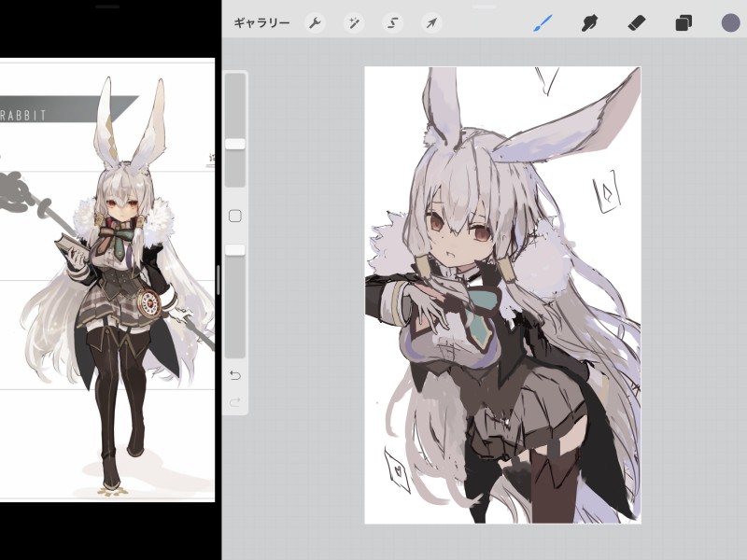Open the active color swatch
This screenshot has height=560, width=747.
click(x=730, y=22)
